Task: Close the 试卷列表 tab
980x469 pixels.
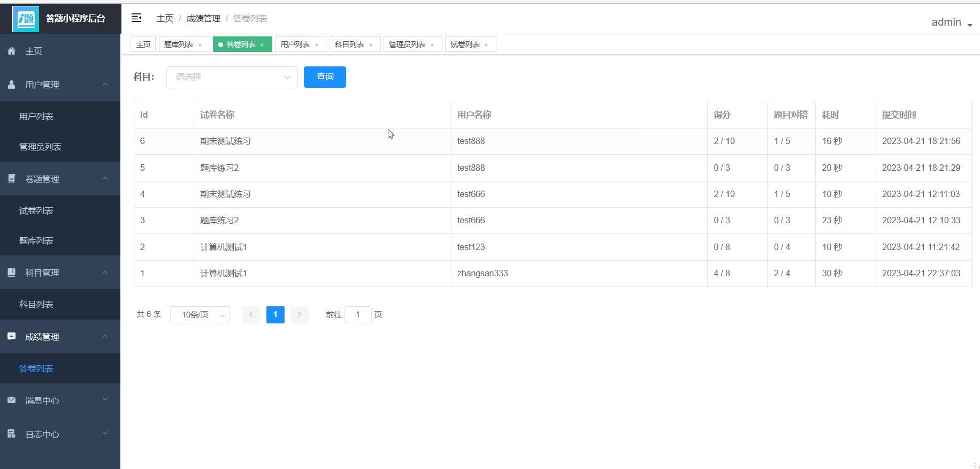Action: [486, 45]
